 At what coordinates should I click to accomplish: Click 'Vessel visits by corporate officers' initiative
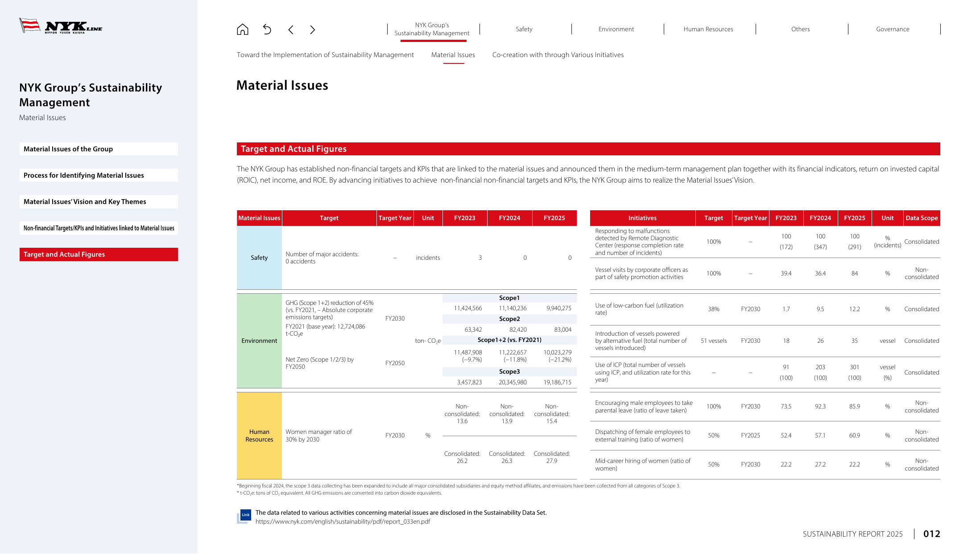pyautogui.click(x=641, y=273)
